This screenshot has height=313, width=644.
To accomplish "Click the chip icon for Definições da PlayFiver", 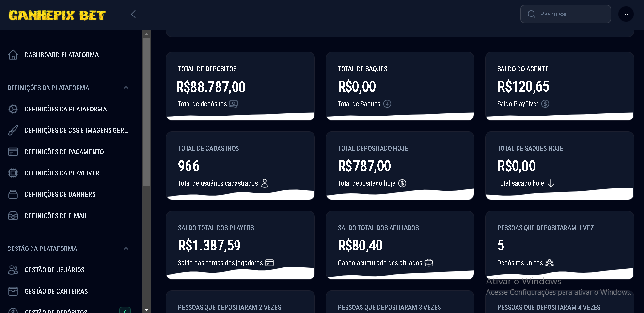I will point(13,173).
